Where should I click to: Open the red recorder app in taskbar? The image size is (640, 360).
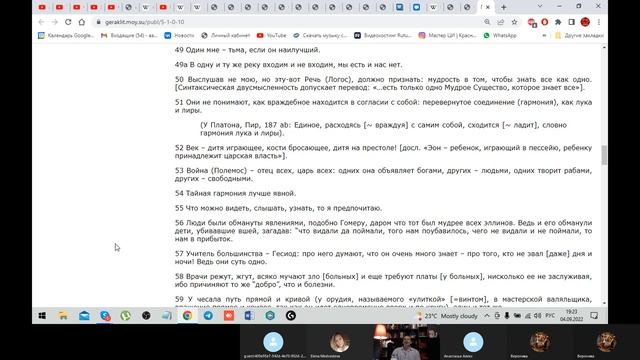coord(229,316)
